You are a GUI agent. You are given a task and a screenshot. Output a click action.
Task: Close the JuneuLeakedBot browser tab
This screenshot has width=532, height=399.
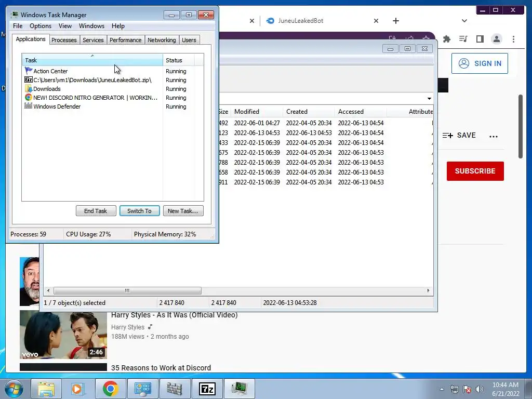click(x=376, y=21)
